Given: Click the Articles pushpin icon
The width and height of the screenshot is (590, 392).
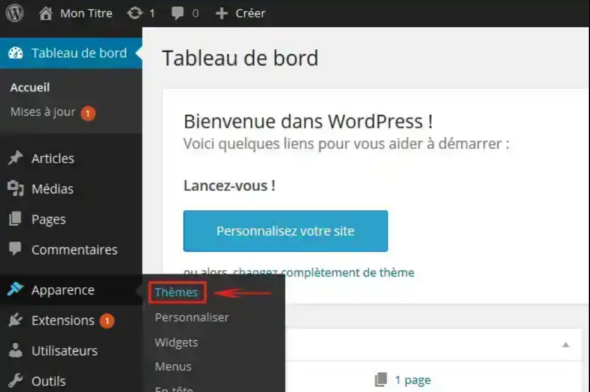Looking at the screenshot, I should 15,158.
